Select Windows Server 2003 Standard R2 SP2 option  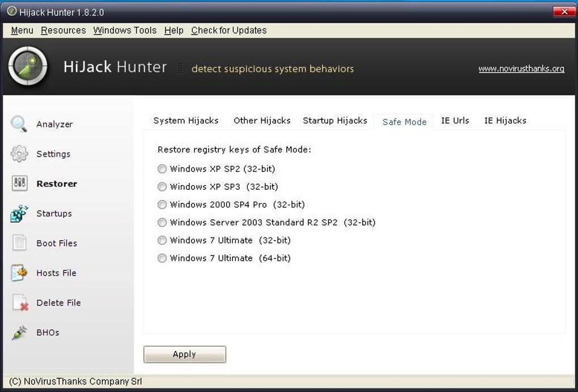click(x=162, y=223)
